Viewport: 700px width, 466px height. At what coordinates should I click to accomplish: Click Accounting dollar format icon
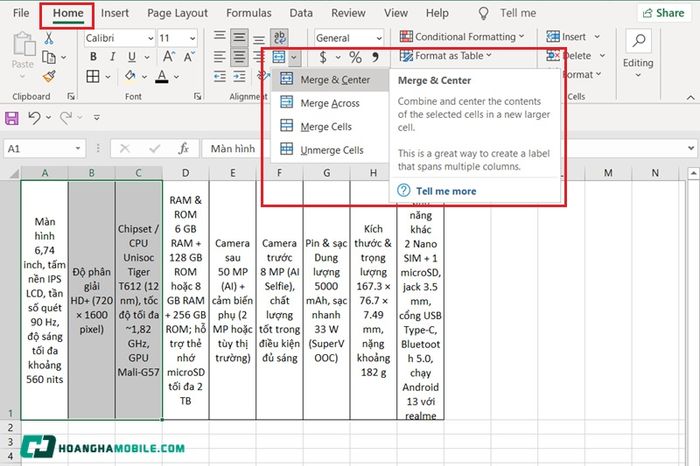coord(323,57)
